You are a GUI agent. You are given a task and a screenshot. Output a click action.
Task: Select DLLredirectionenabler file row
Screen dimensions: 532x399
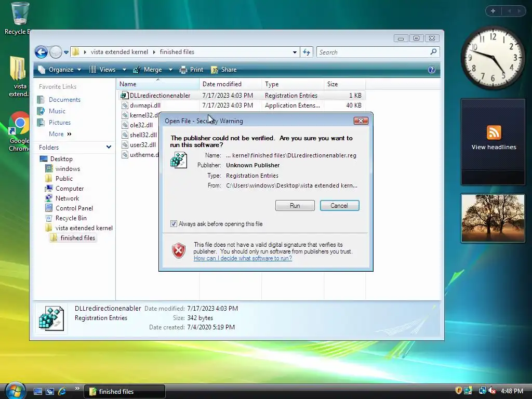tap(242, 96)
